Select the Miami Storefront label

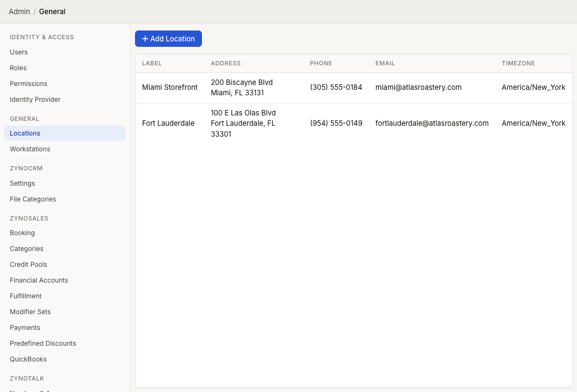click(x=170, y=88)
